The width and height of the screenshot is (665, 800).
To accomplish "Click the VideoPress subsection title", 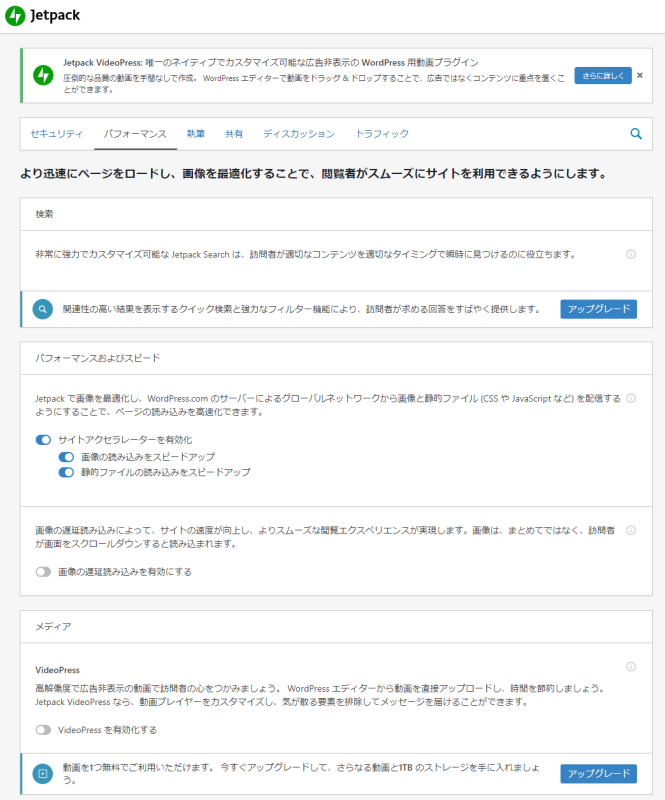I will pyautogui.click(x=57, y=670).
